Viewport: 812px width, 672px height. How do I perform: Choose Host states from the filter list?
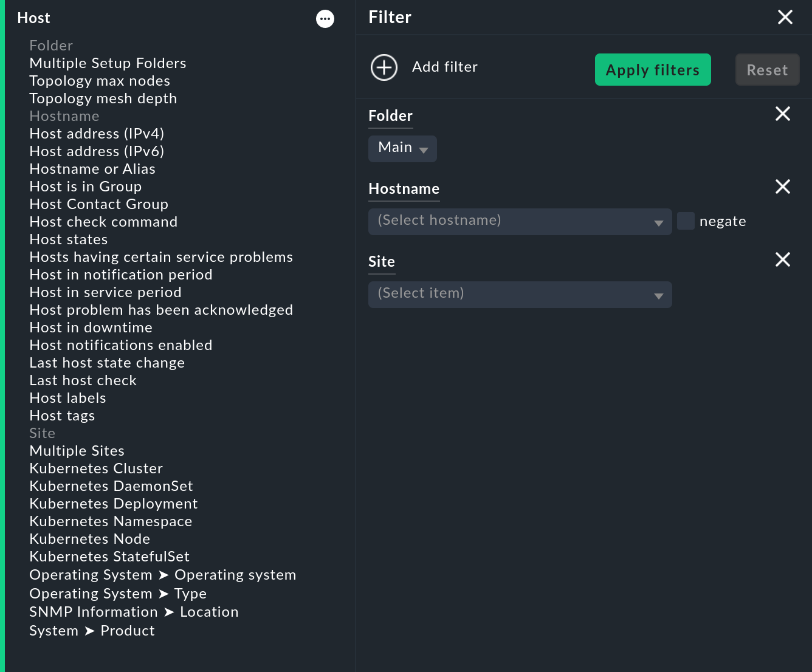[x=69, y=239]
